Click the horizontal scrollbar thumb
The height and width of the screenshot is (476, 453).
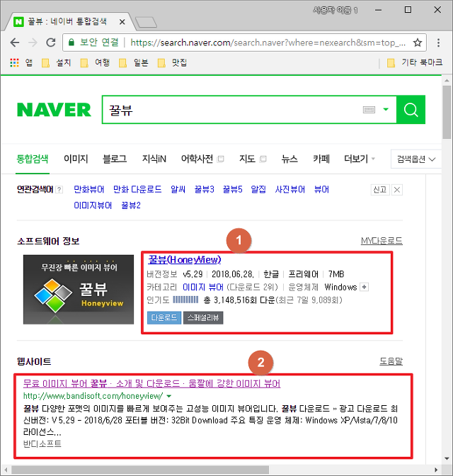[140, 470]
